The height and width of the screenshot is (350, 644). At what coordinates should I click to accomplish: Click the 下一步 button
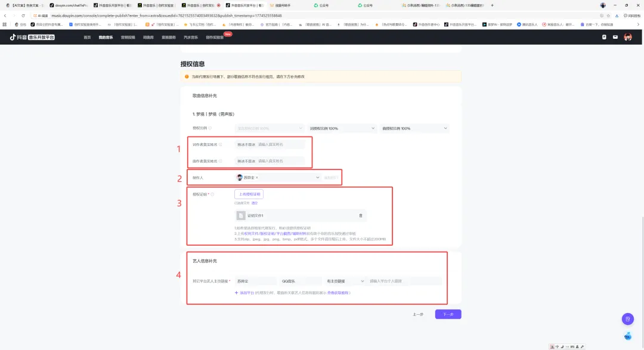[448, 314]
